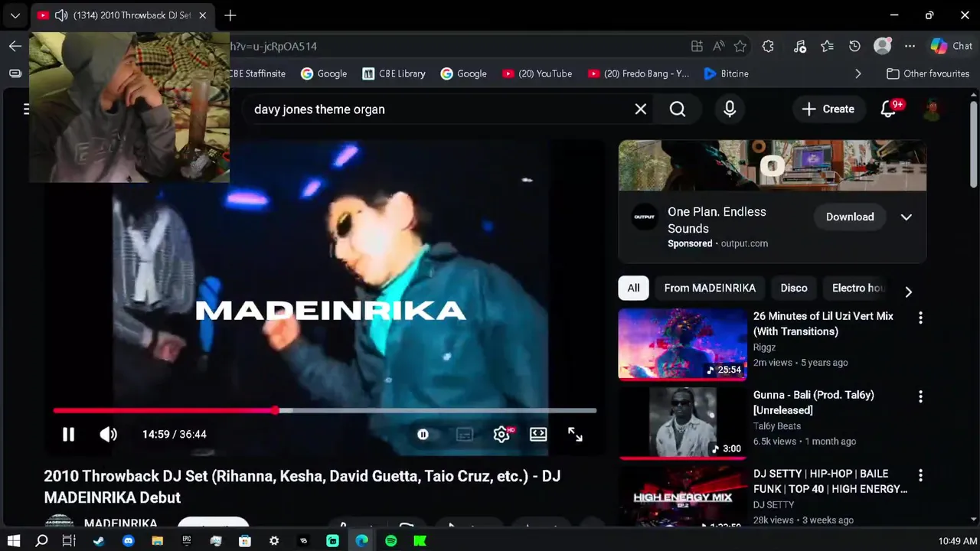Open the Favourites list icon
The width and height of the screenshot is (980, 551).
827,46
